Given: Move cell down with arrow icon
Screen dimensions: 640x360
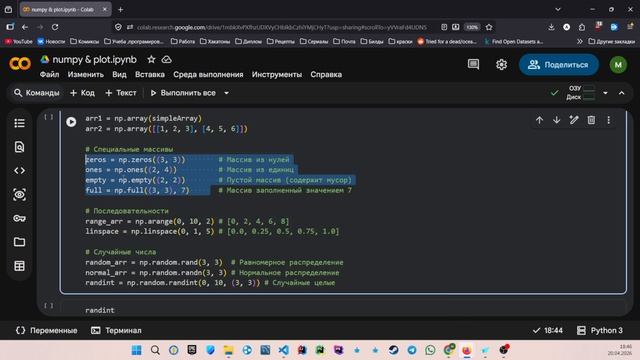Looking at the screenshot, I should 556,120.
